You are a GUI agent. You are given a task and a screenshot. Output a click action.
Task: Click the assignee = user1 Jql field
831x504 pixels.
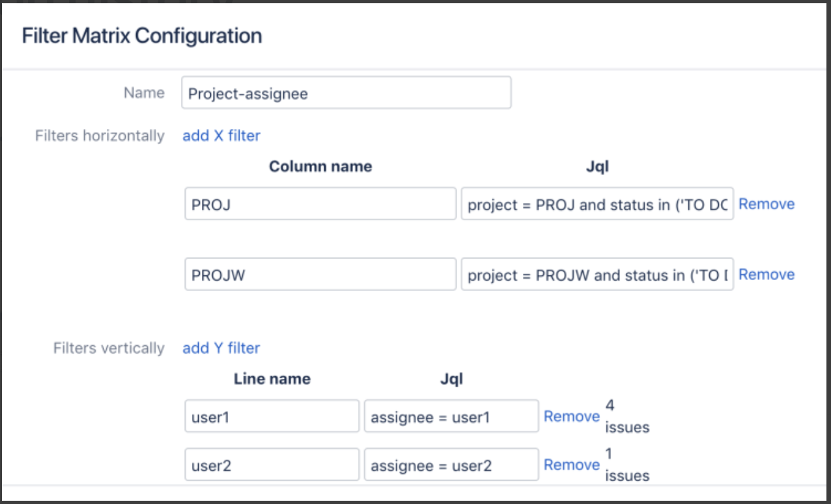click(451, 416)
